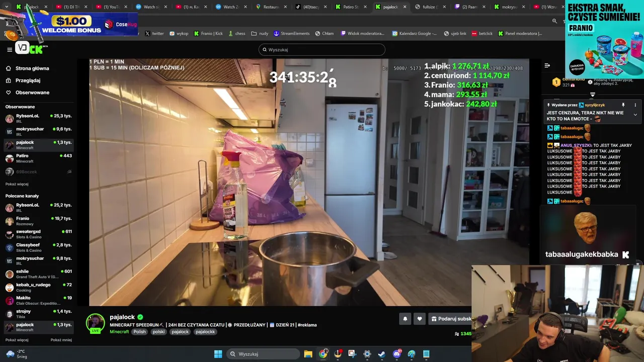Open Steam from the taskbar
Screen dimensions: 644x362
tap(381, 354)
